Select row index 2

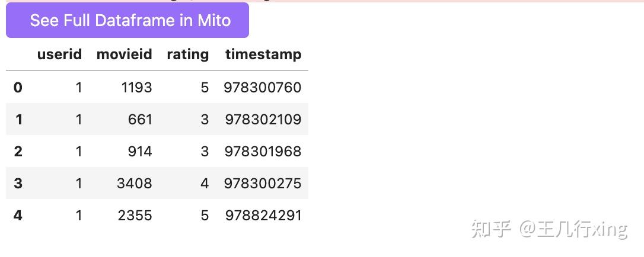[x=18, y=152]
